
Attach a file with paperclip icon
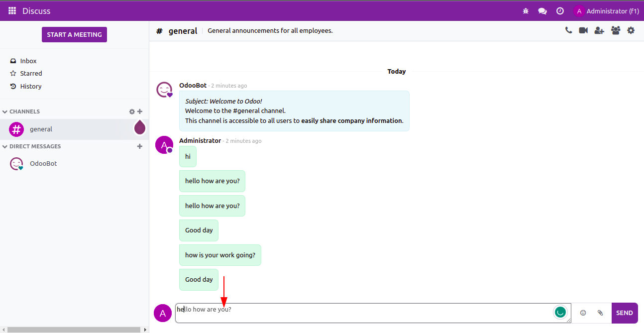600,313
